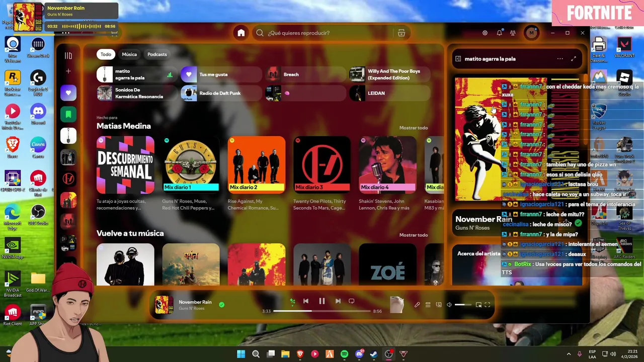The width and height of the screenshot is (644, 362).
Task: Seek within song progress bar
Action: pos(322,311)
